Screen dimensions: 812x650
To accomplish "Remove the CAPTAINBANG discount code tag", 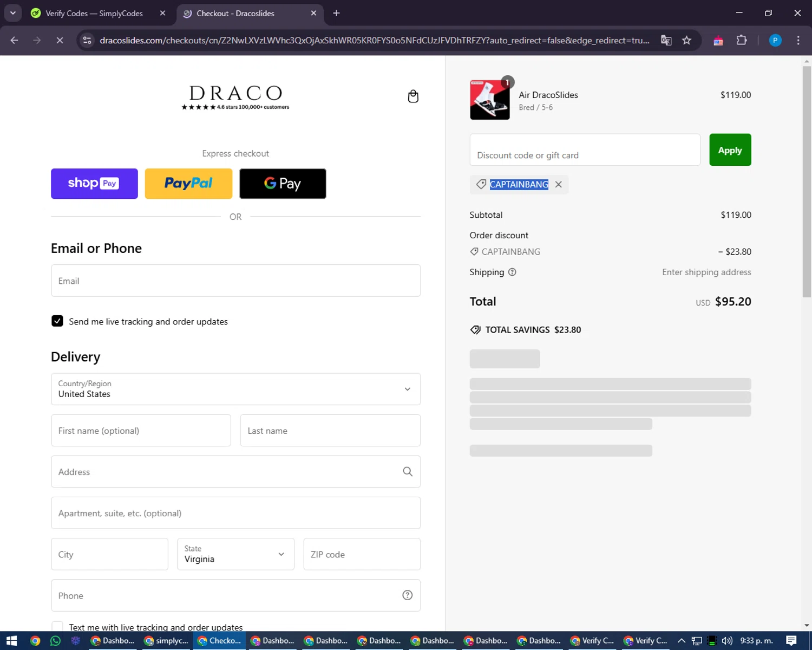I will 558,185.
